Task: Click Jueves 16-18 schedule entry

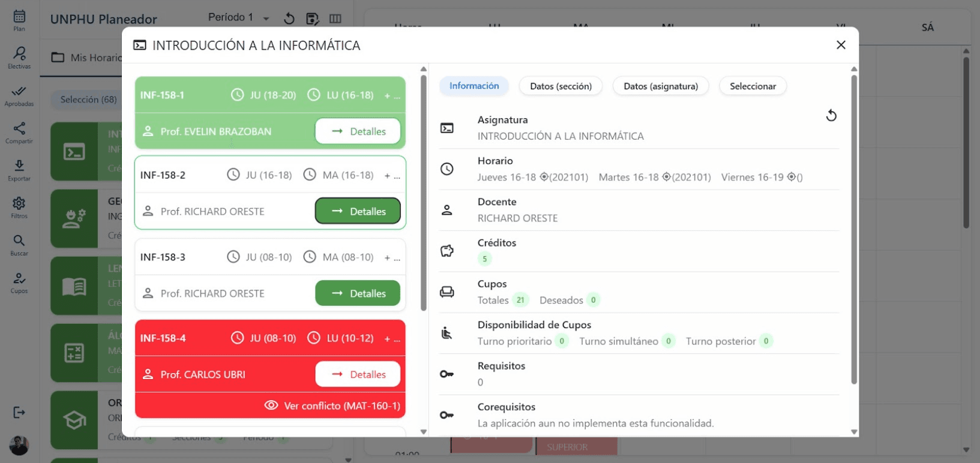Action: pyautogui.click(x=533, y=177)
